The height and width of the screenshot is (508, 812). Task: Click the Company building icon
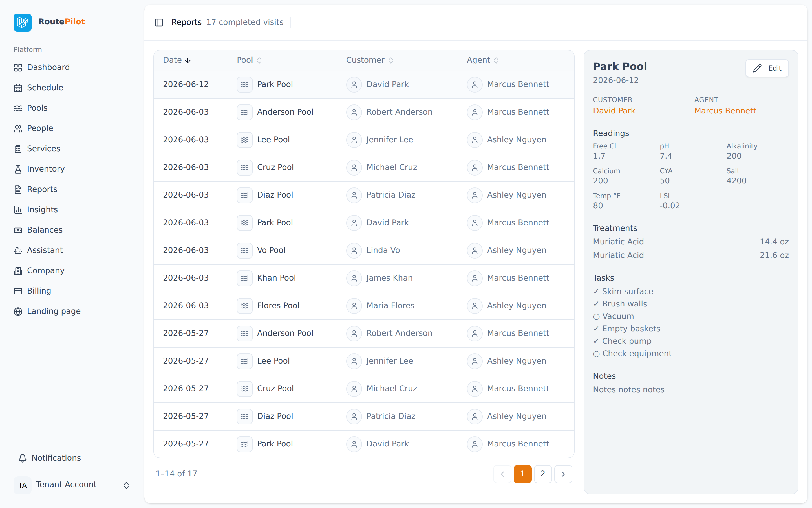tap(18, 271)
